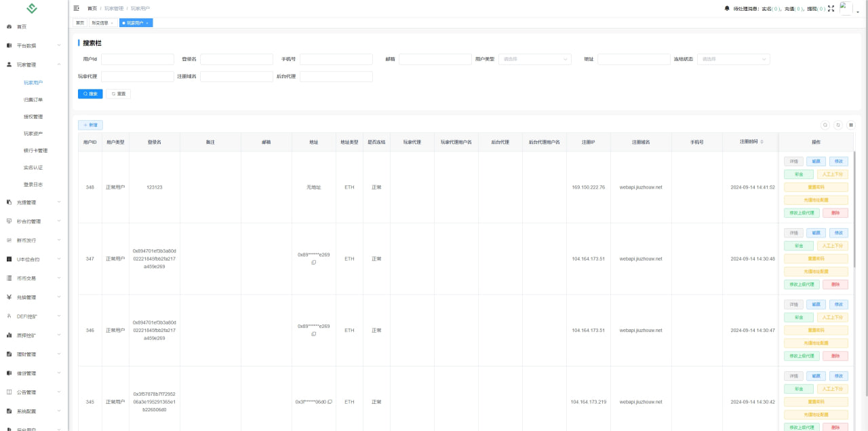Click the U本位合约 sidebar icon
Viewport: 868px width, 431px height.
(9, 259)
